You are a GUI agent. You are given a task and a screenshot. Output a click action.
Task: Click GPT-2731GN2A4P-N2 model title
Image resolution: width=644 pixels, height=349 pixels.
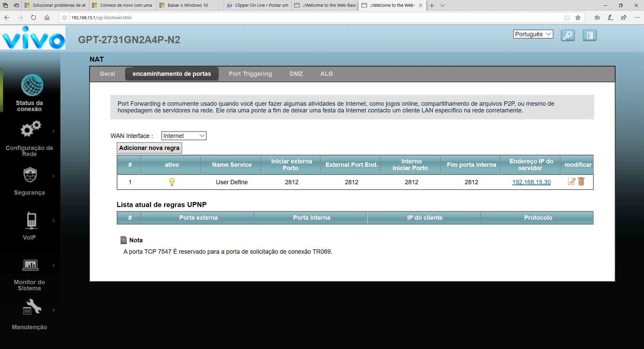[129, 40]
